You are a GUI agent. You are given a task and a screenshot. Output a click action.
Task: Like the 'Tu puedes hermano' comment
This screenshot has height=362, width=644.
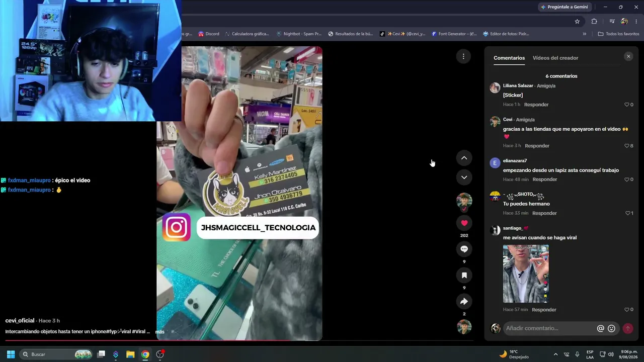[629, 213]
